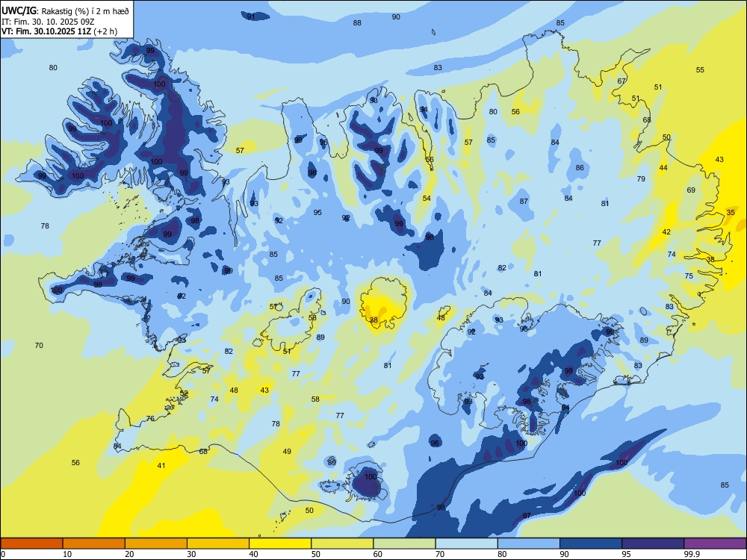
Task: Select the lowest reading '35'
Action: coord(731,212)
